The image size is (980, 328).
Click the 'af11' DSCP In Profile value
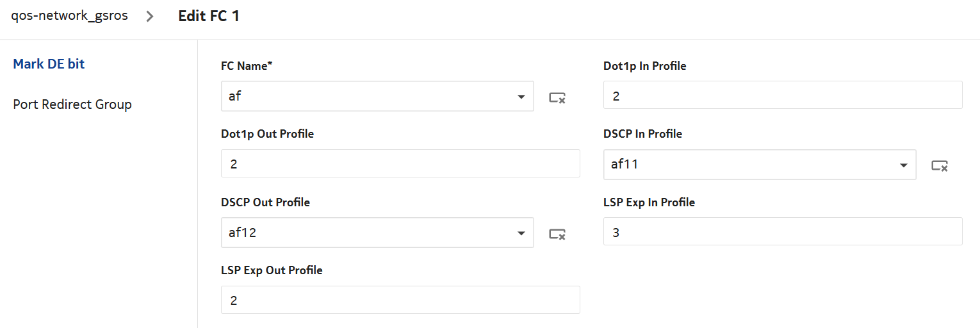click(625, 165)
